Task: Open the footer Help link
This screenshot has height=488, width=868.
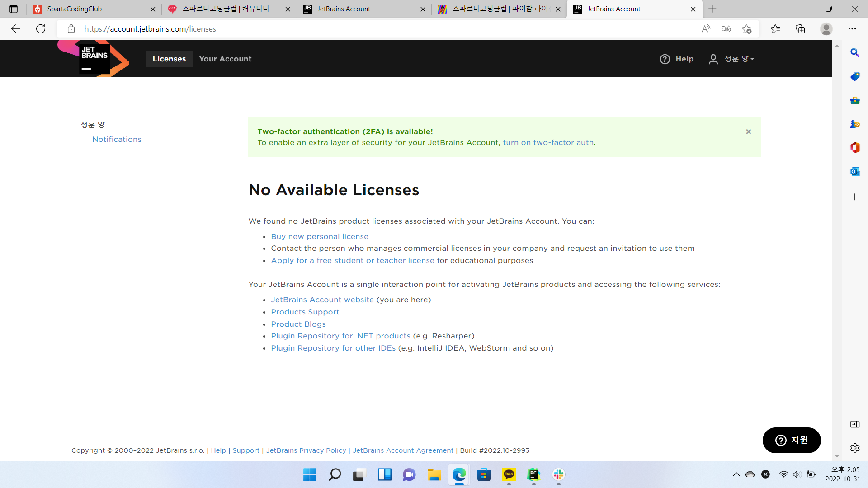Action: [218, 450]
